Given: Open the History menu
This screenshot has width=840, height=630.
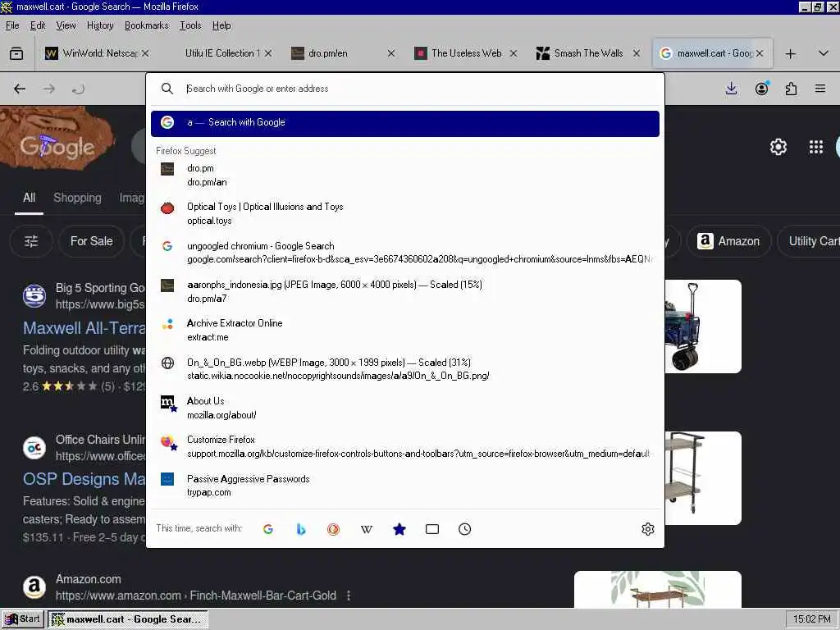Looking at the screenshot, I should point(100,25).
